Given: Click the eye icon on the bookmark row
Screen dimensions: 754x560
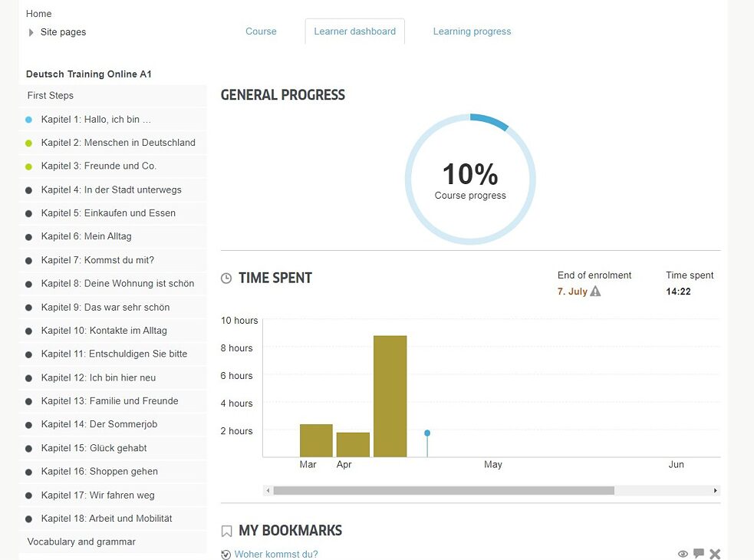Looking at the screenshot, I should (683, 554).
